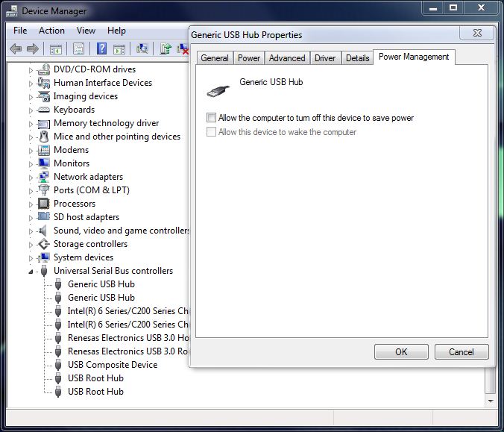Expand the Processors node
The image size is (504, 432).
click(x=31, y=204)
